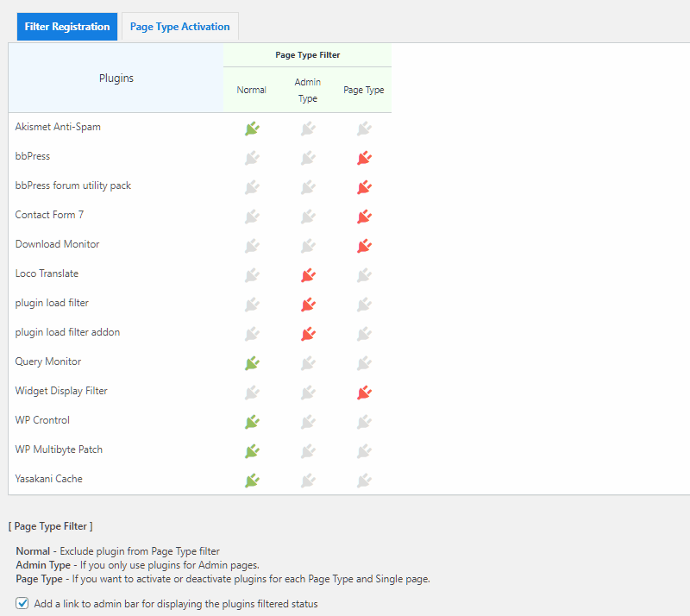The height and width of the screenshot is (616, 690).
Task: Set Akismet Anti-Spam to Normal filter
Action: 252,129
